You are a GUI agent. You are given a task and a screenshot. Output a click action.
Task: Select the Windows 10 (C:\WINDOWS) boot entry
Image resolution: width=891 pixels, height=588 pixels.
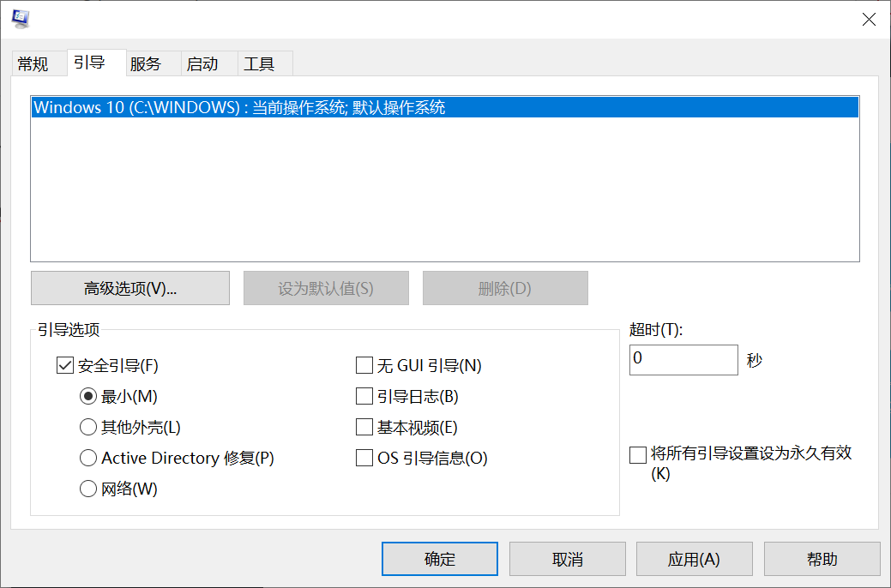tap(445, 107)
